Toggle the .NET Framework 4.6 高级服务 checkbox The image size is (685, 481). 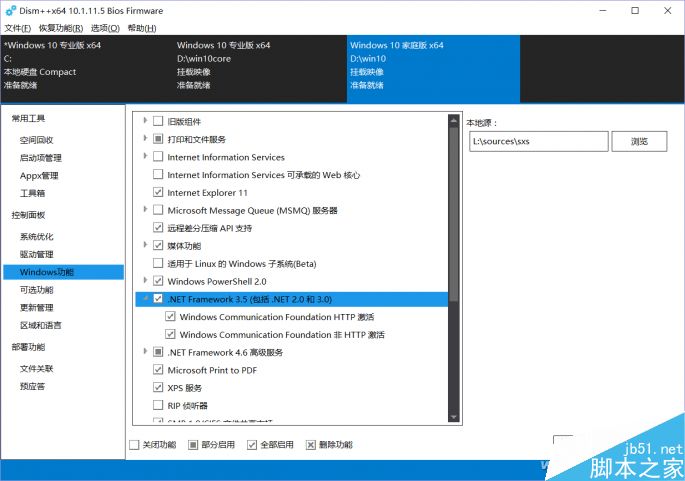(x=158, y=352)
